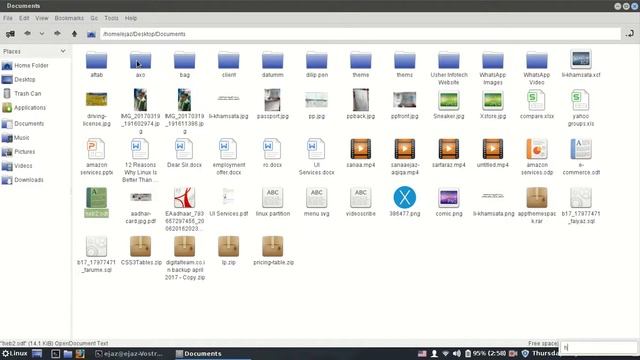Select the appthemespack.rar archive
640x360 pixels.
(x=537, y=205)
